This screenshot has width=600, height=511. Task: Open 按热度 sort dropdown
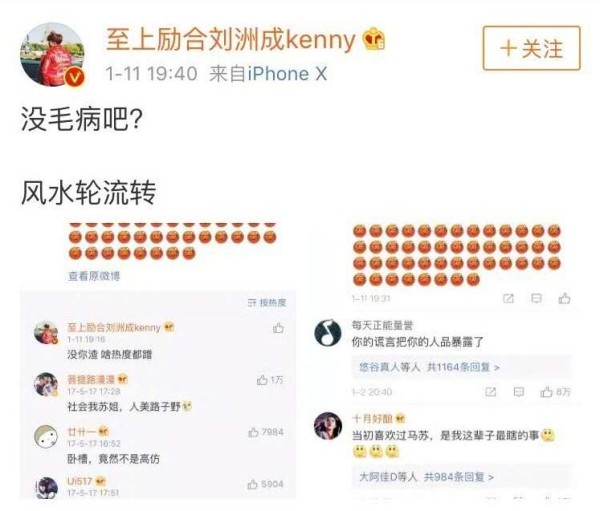[x=267, y=303]
